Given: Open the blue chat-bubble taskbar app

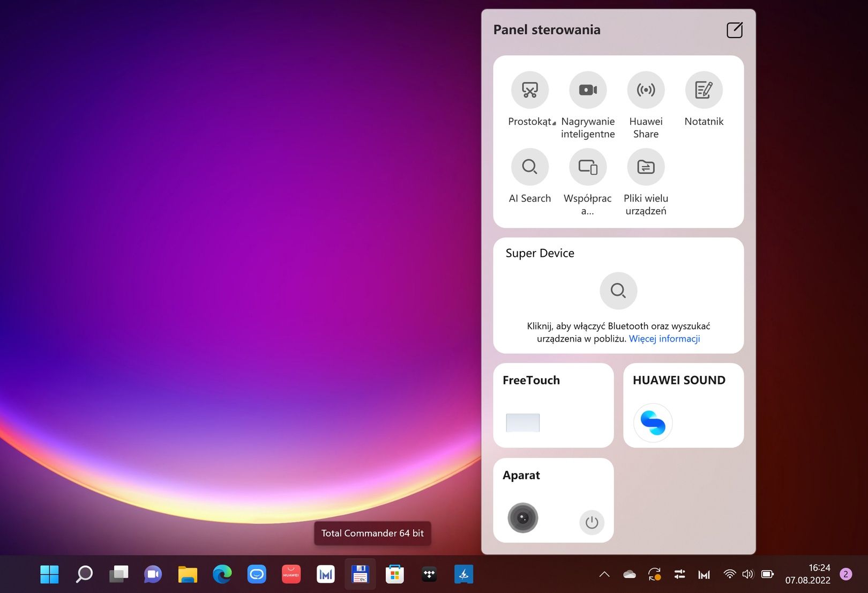Looking at the screenshot, I should point(257,574).
